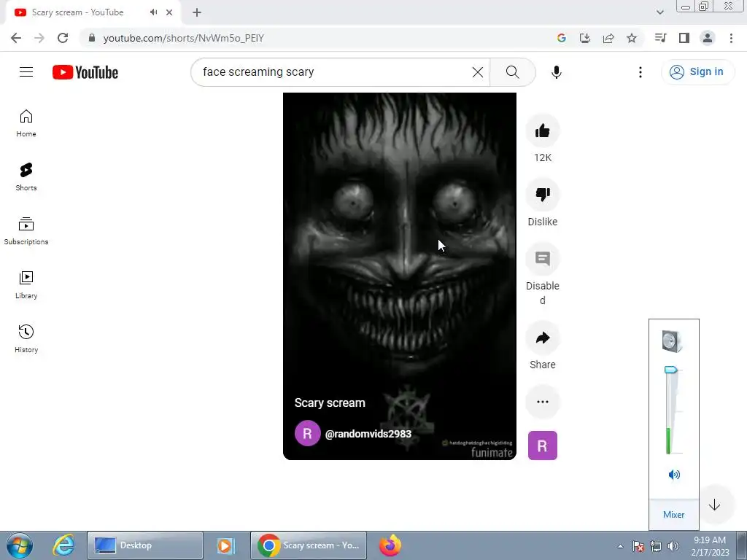Bookmark this page with the star icon

click(x=632, y=38)
